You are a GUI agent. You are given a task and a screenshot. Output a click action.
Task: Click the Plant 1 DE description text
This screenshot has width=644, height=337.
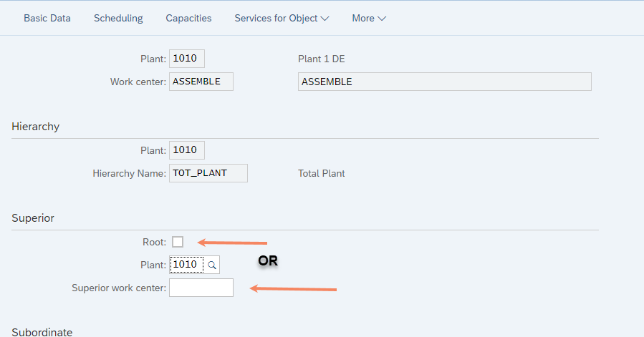322,59
